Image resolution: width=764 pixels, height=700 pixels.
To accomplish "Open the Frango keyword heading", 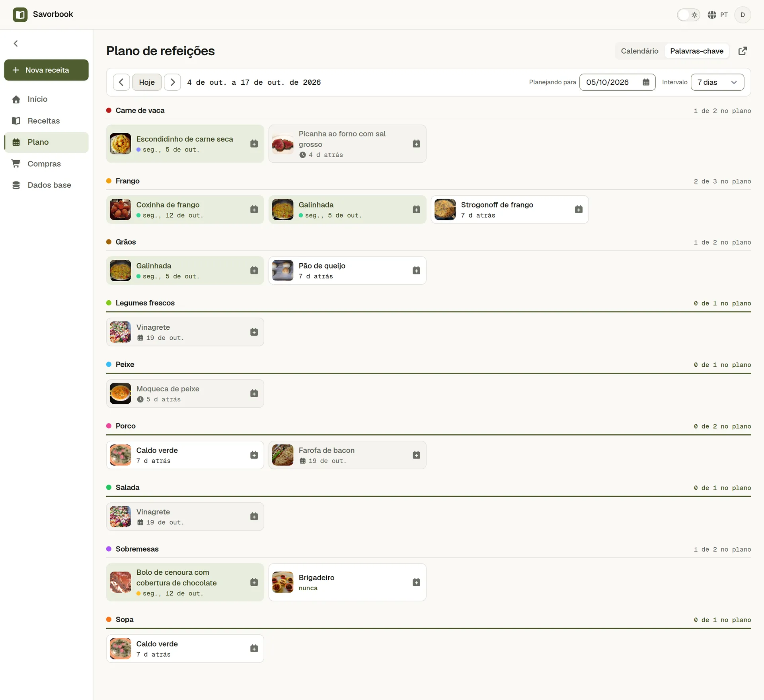I will [128, 181].
